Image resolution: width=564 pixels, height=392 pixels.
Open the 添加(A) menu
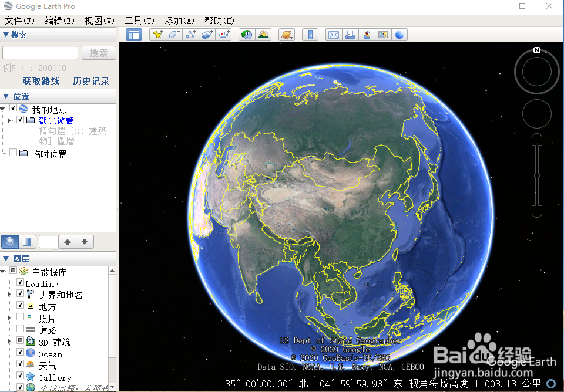click(x=179, y=21)
